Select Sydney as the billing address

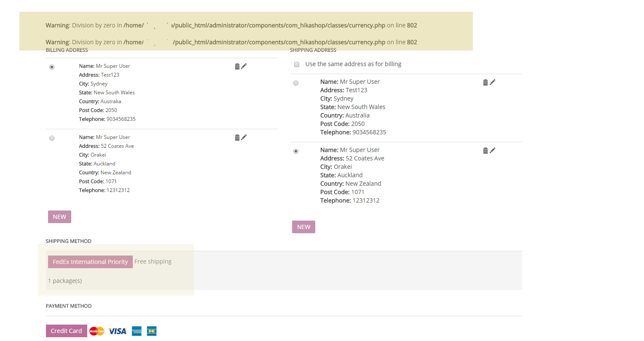coord(52,67)
